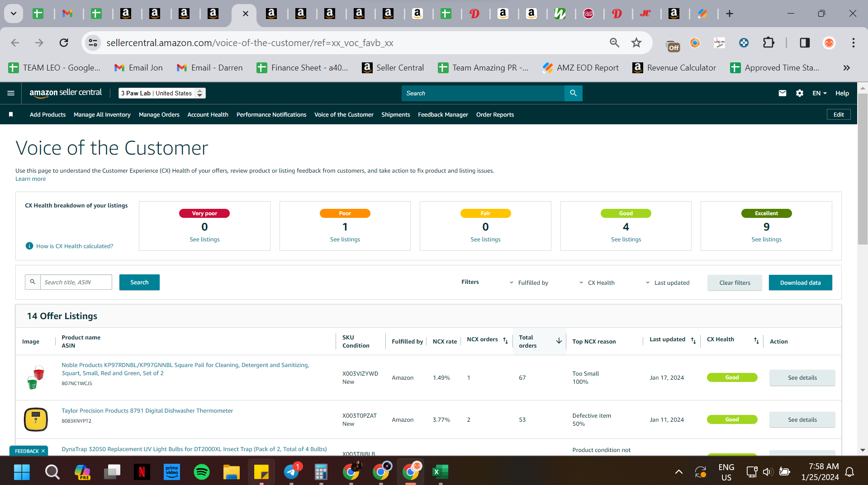See listings under Excellent CX Health
Image resolution: width=868 pixels, height=485 pixels.
pos(766,239)
